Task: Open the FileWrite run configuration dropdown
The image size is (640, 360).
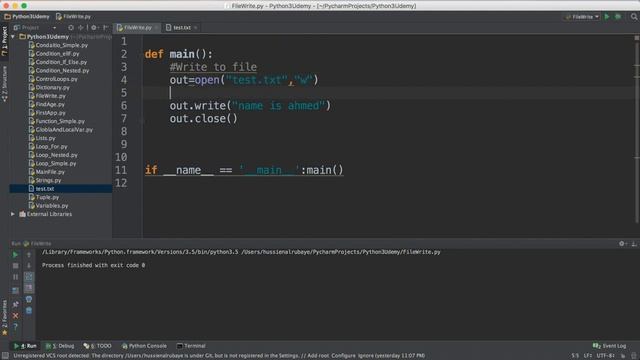Action: [582, 17]
